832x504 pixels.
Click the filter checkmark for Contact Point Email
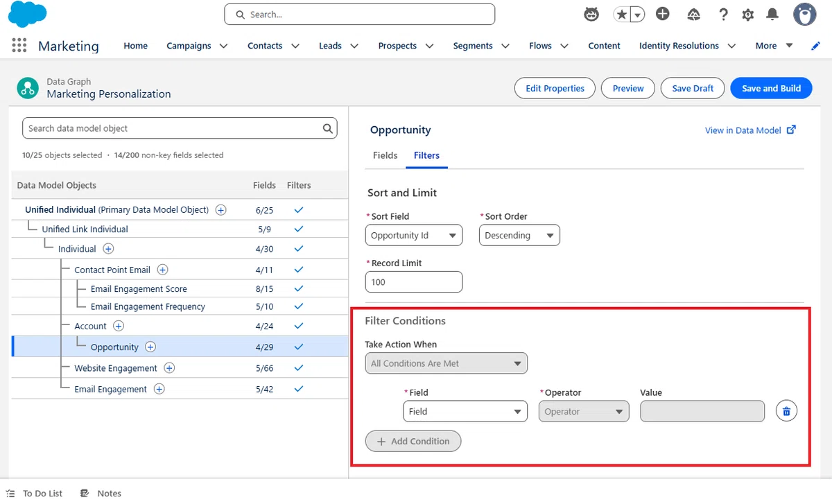pyautogui.click(x=299, y=270)
